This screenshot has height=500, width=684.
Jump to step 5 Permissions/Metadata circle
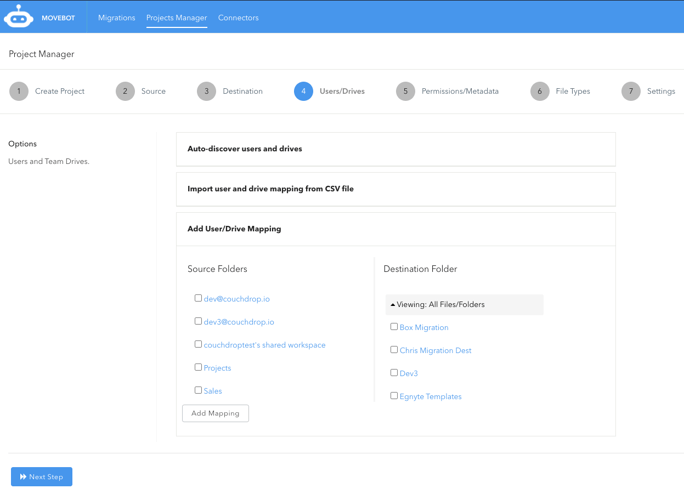(405, 91)
